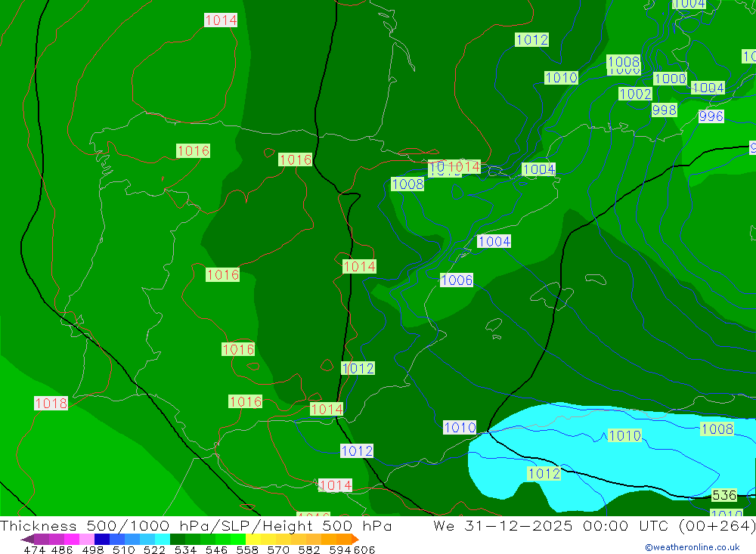Click the legend value 486
This screenshot has width=756, height=554.
(x=62, y=549)
